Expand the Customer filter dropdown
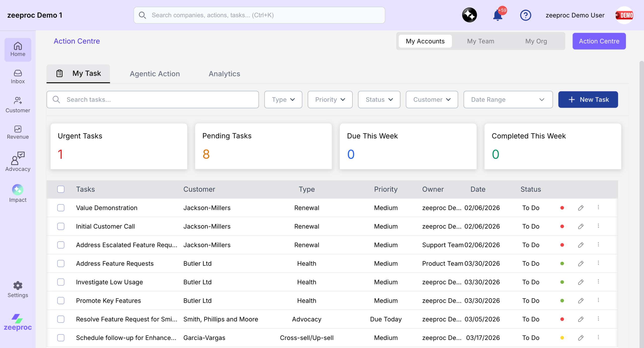644x348 pixels. 432,100
